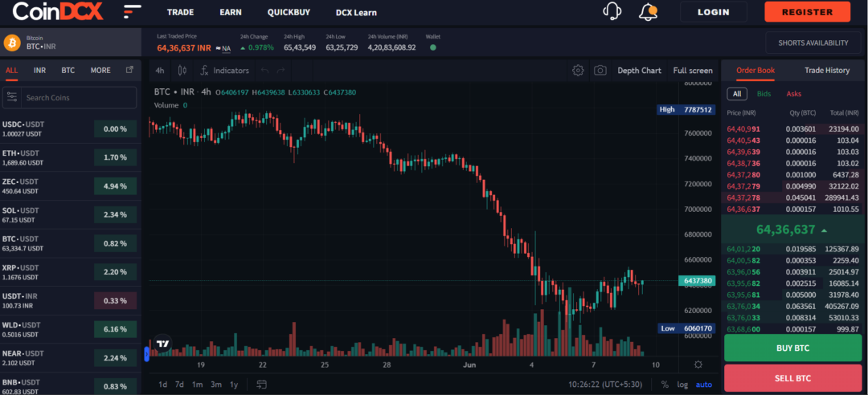Open the hamburger menu next to CoinDCX logo
Image resolution: width=868 pixels, height=395 pixels.
133,11
